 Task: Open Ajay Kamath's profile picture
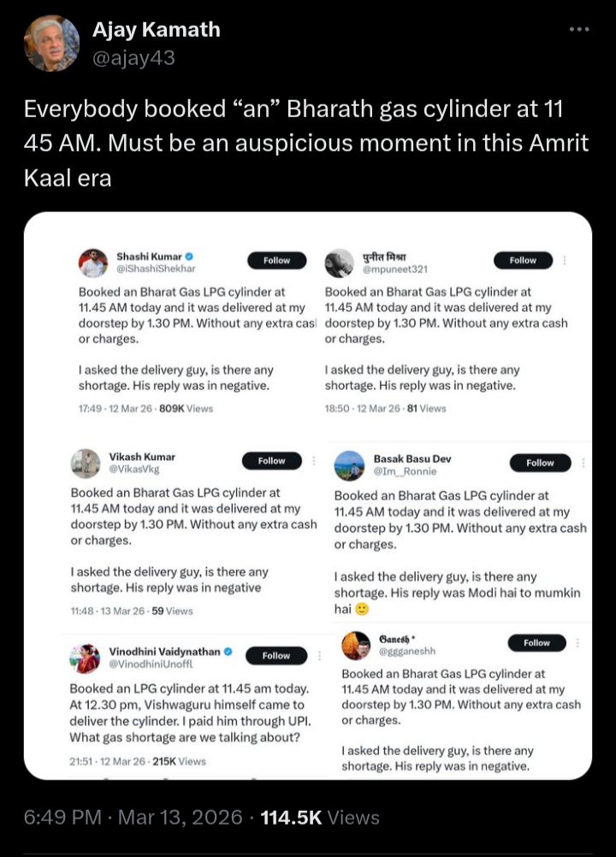[51, 44]
